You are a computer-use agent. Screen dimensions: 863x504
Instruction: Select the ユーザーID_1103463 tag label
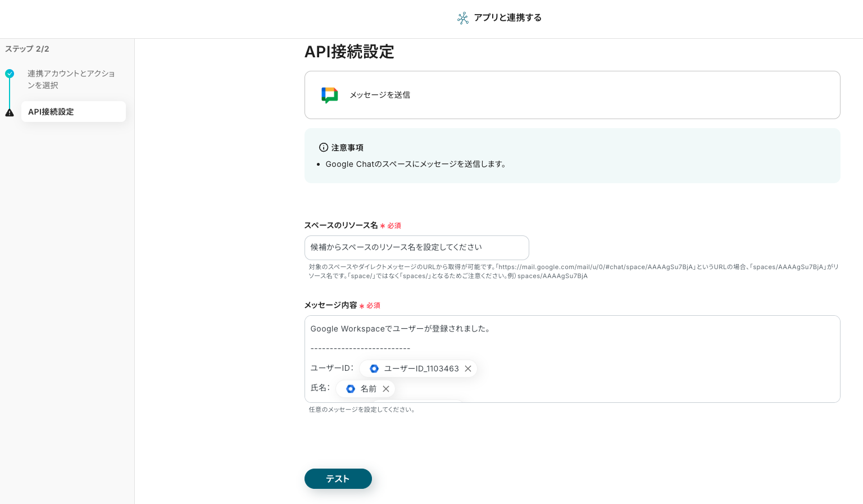click(421, 369)
